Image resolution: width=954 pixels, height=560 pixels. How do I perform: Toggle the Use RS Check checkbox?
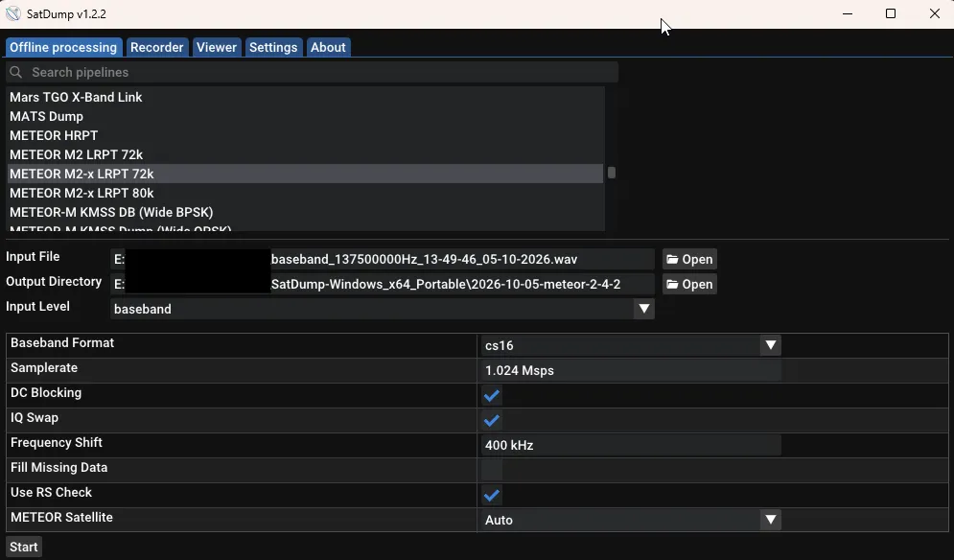click(x=492, y=495)
